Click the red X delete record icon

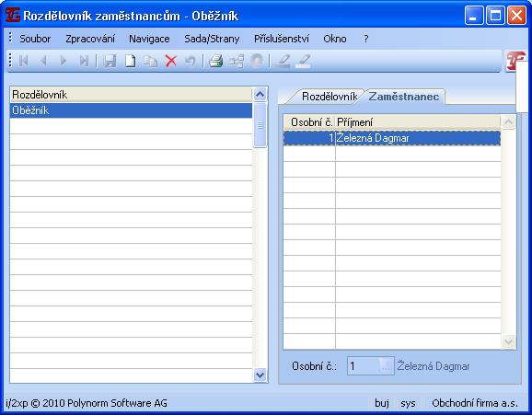point(171,61)
